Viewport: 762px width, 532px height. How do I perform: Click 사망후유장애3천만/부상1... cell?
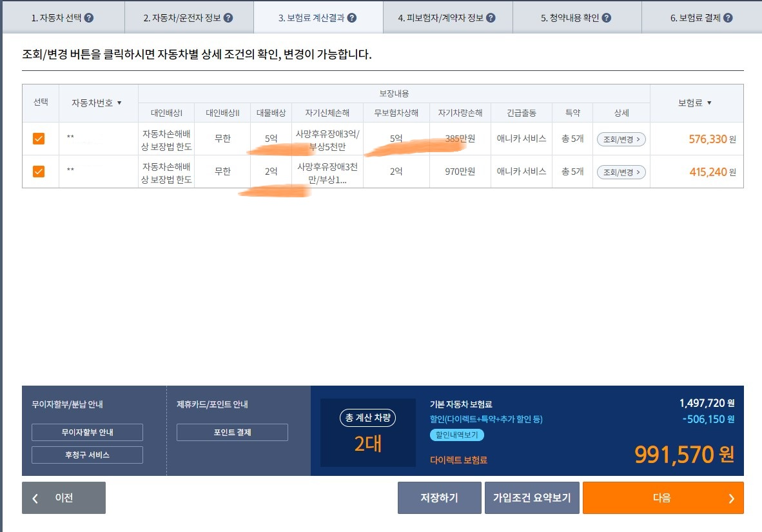(327, 173)
